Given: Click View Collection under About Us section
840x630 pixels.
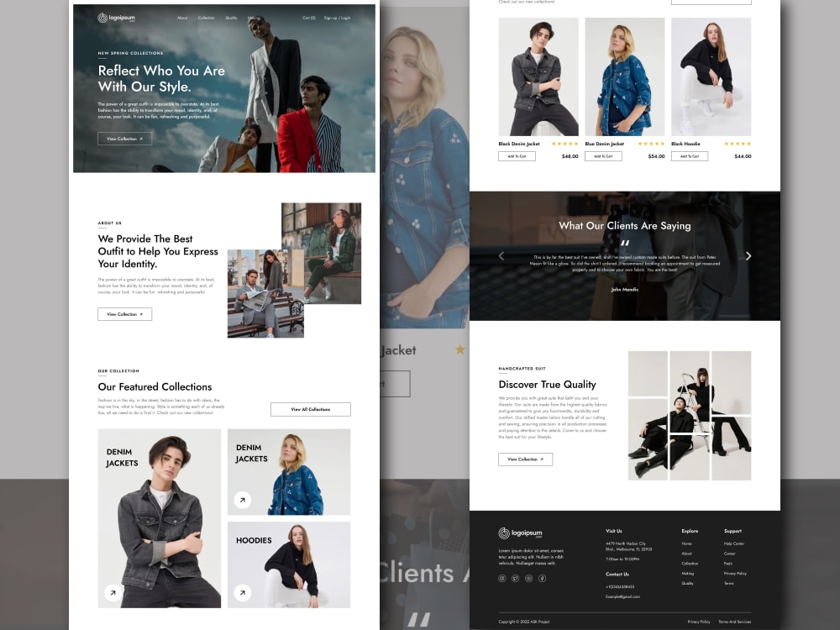Looking at the screenshot, I should click(x=125, y=314).
